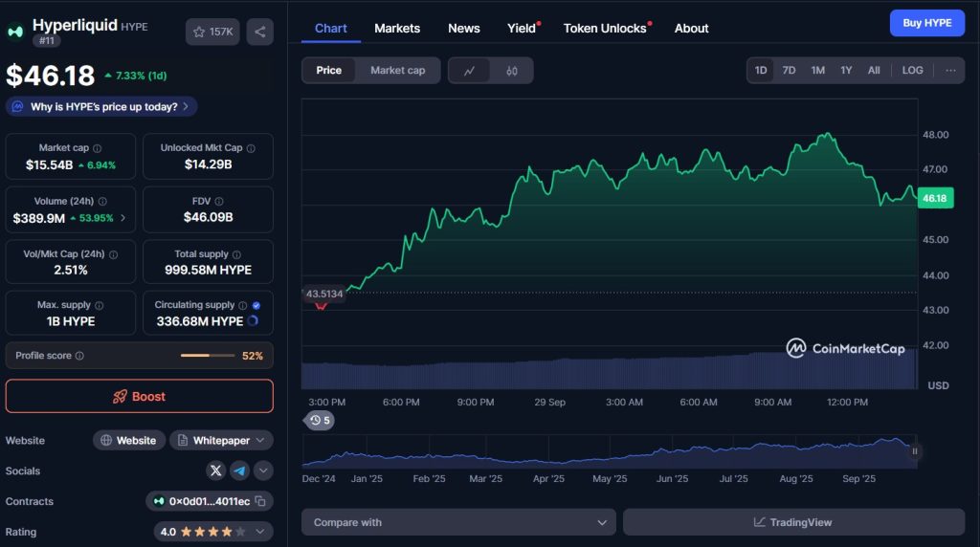
Task: Switch to line chart view icon
Action: [469, 71]
